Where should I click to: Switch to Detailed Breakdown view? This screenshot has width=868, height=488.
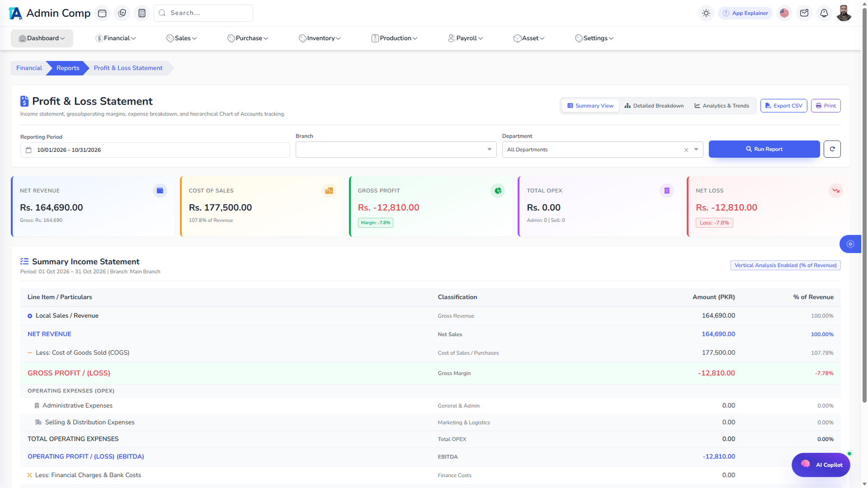654,106
